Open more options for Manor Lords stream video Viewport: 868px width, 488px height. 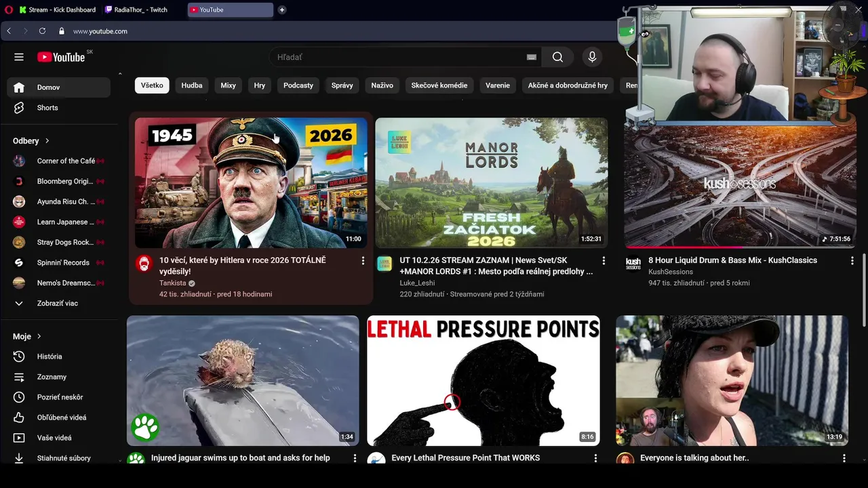pos(604,260)
